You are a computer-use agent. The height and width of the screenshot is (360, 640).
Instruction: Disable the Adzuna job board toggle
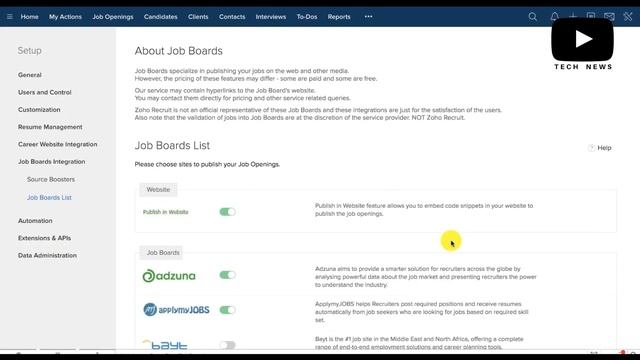227,275
